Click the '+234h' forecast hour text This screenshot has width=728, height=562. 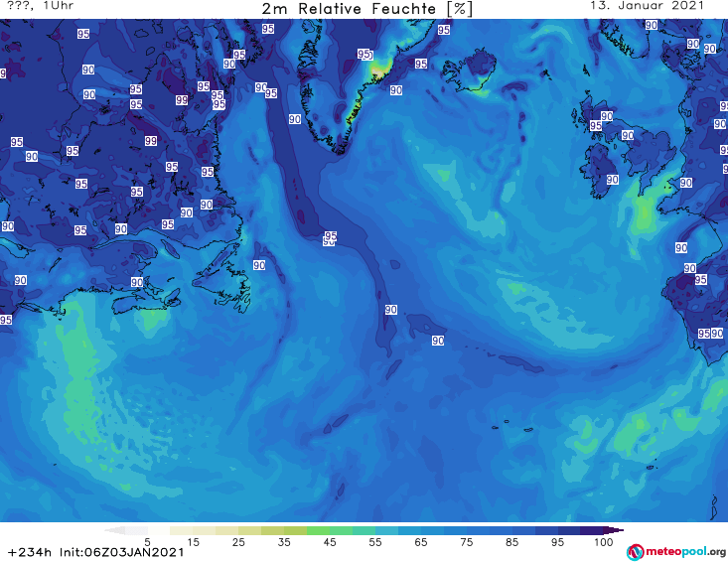point(30,552)
